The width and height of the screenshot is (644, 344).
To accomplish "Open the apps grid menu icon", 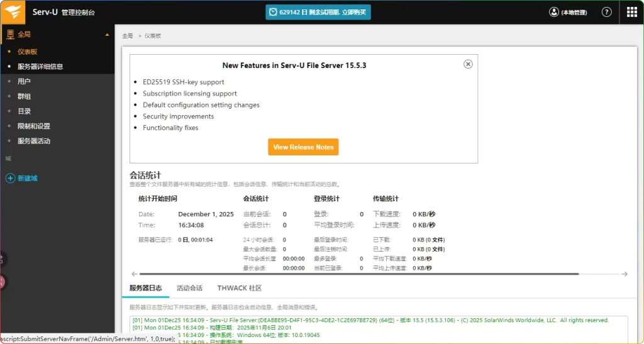I will click(x=631, y=12).
